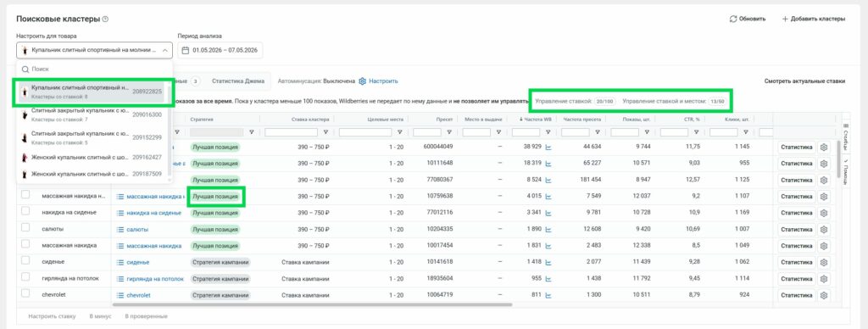The height and width of the screenshot is (329, 868).
Task: Click list icon before накидка на сиденье link
Action: (120, 213)
